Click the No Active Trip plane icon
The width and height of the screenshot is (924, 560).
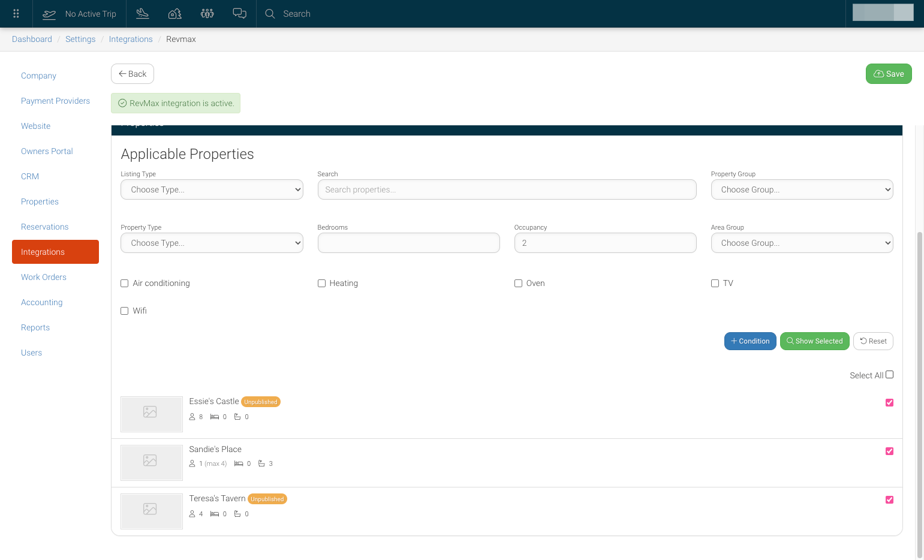pyautogui.click(x=49, y=14)
